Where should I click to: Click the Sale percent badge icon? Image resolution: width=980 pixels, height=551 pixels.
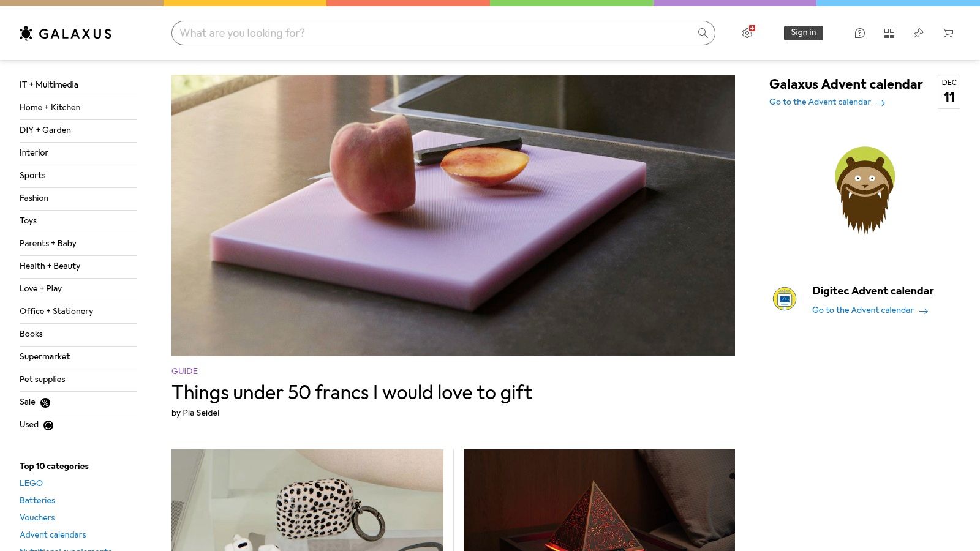(x=45, y=403)
